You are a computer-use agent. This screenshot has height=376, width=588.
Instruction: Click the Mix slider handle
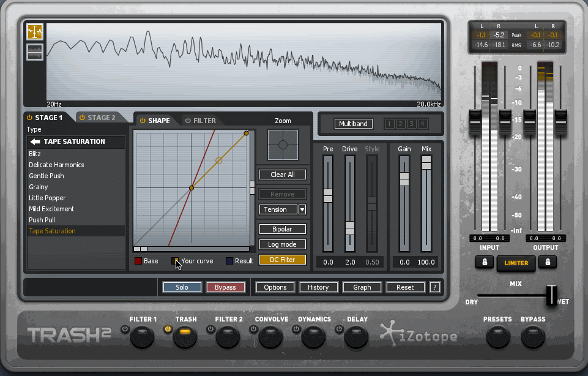[x=426, y=163]
